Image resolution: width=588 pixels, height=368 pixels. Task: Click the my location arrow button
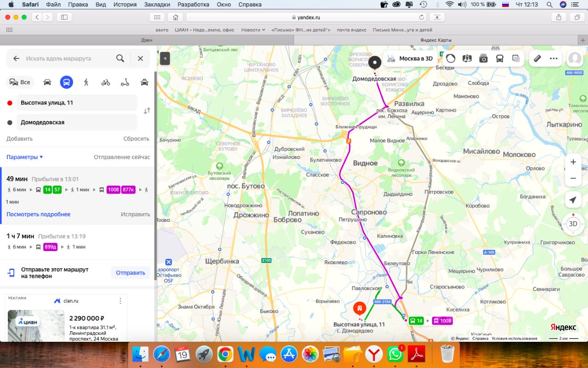[573, 200]
